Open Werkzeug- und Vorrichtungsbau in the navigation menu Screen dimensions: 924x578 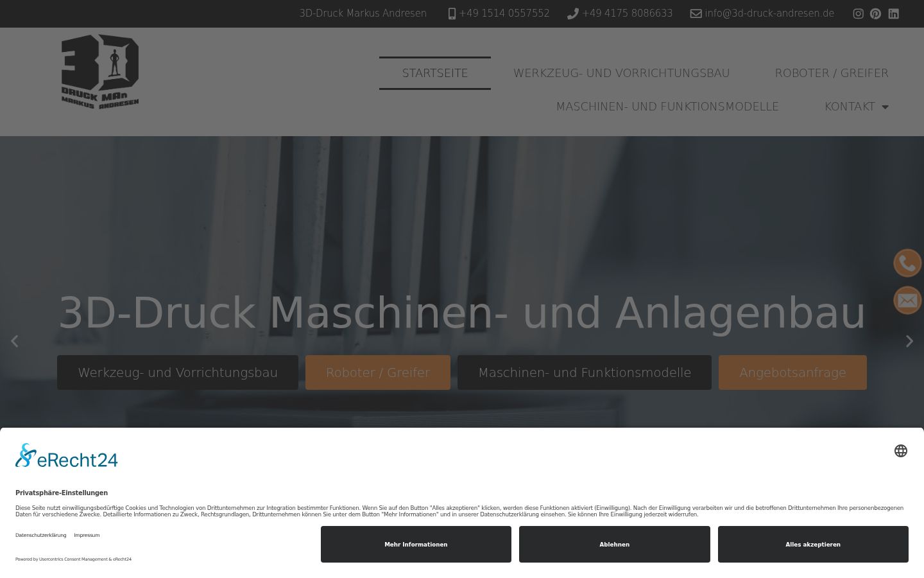(622, 73)
